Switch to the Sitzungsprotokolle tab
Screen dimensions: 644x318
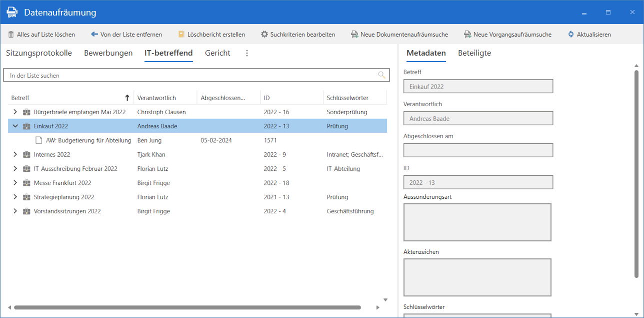point(39,53)
